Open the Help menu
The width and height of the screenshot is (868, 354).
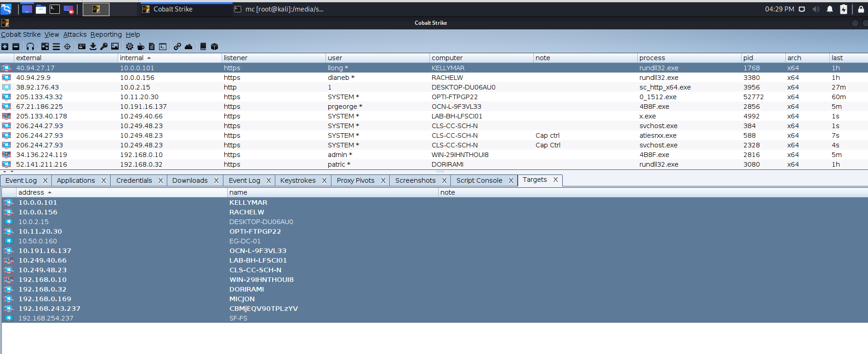133,34
